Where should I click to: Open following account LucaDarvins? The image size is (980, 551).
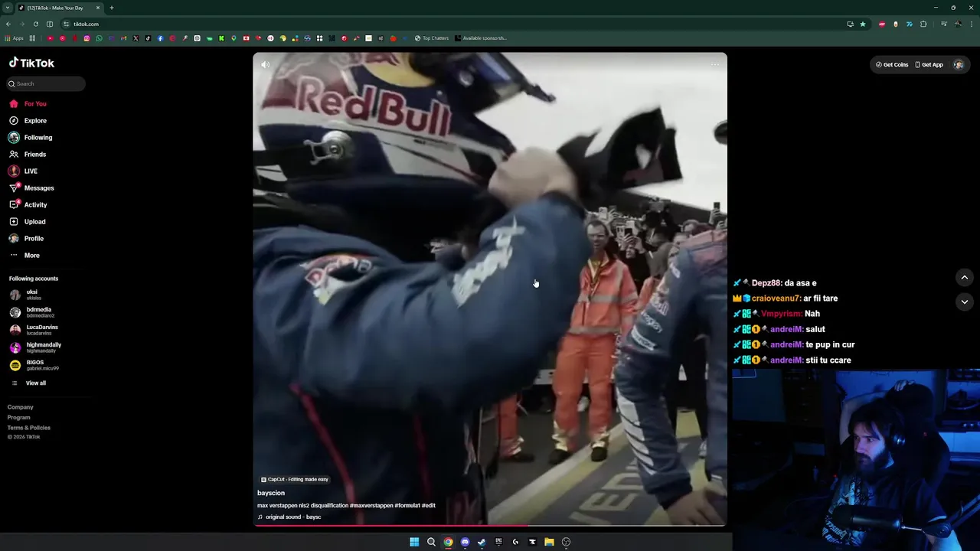pos(34,330)
